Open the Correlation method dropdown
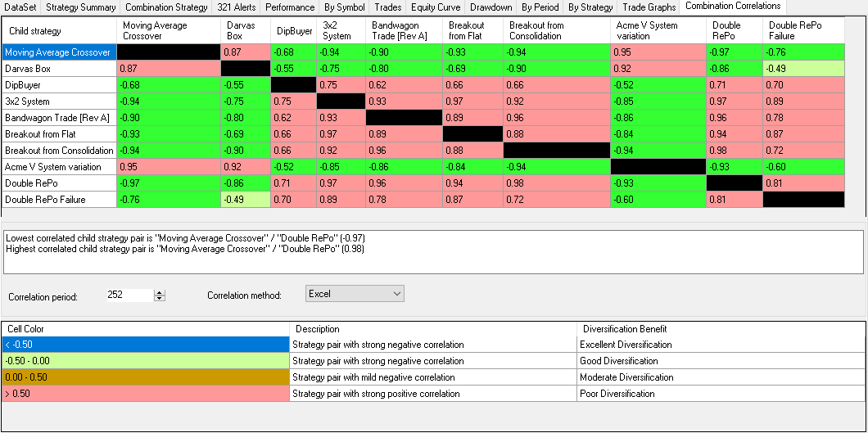The height and width of the screenshot is (433, 868). 355,293
